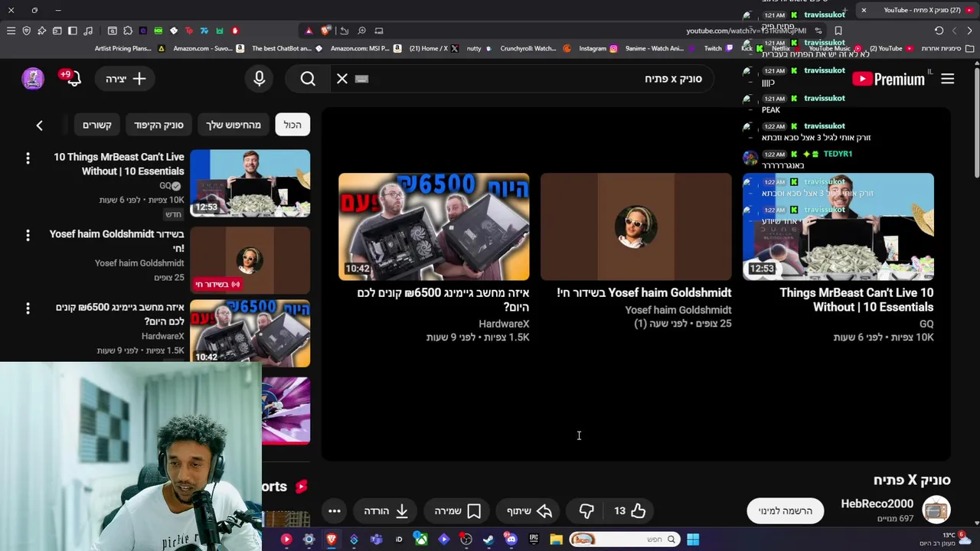
Task: Start a voice search with the microphone
Action: point(259,79)
